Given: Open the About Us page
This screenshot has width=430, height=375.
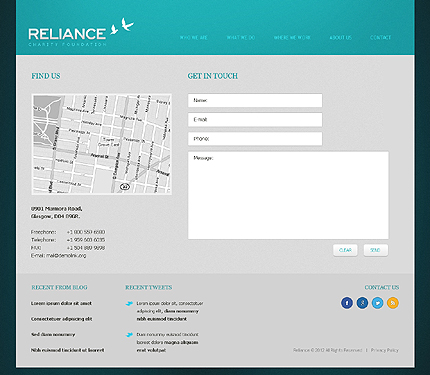Looking at the screenshot, I should [x=340, y=38].
